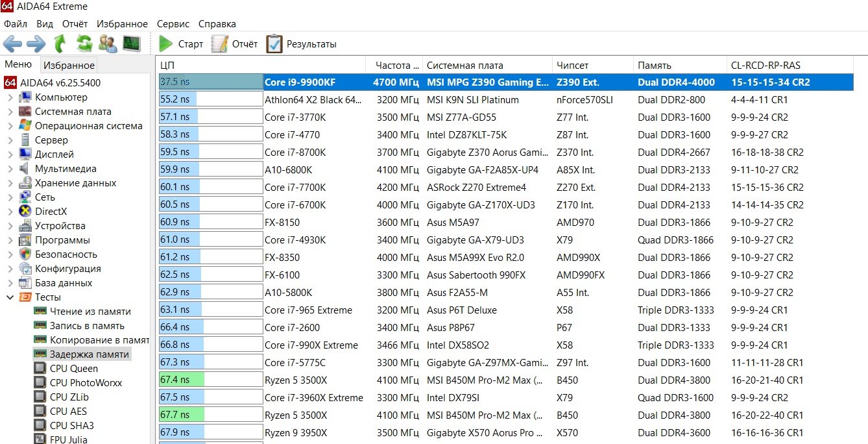This screenshot has height=444, width=868.
Task: Click the Безопасность shield icon
Action: [25, 254]
